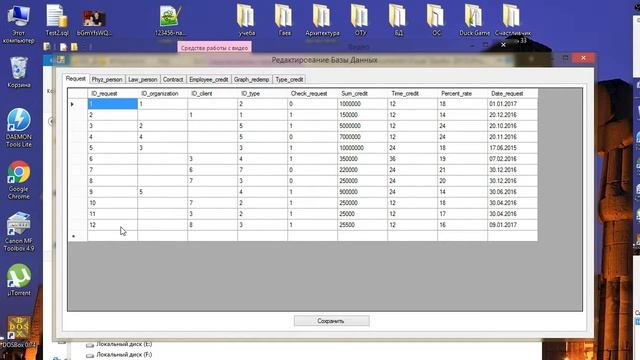
Task: Select ID_request cell 12
Action: [x=112, y=225]
